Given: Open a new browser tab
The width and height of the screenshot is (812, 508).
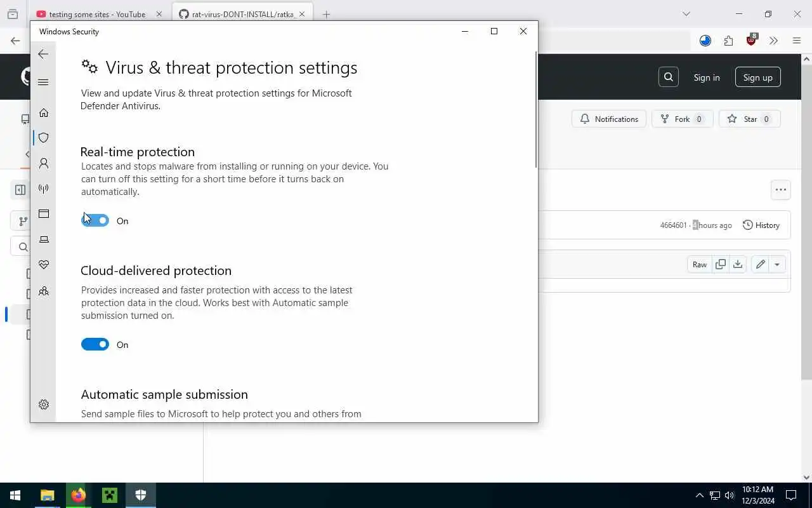Looking at the screenshot, I should coord(326,14).
